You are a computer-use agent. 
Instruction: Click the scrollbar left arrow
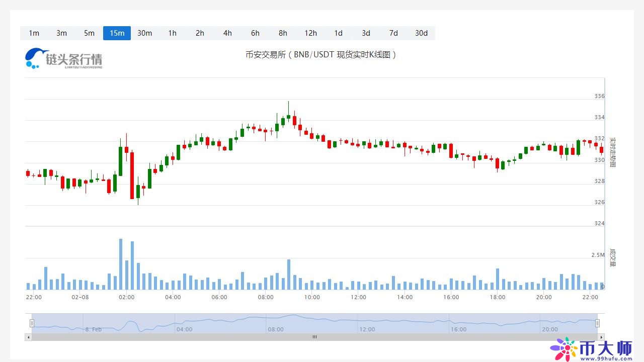28,337
